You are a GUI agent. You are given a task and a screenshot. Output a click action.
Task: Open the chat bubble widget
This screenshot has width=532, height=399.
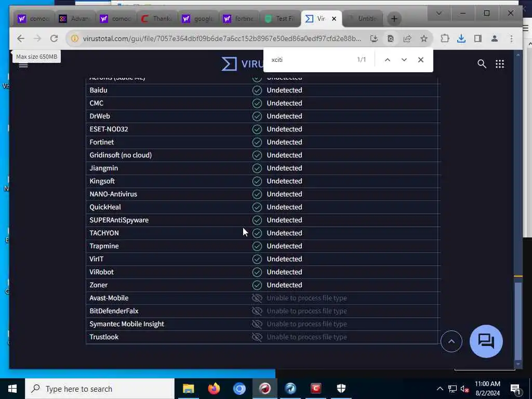(x=486, y=341)
